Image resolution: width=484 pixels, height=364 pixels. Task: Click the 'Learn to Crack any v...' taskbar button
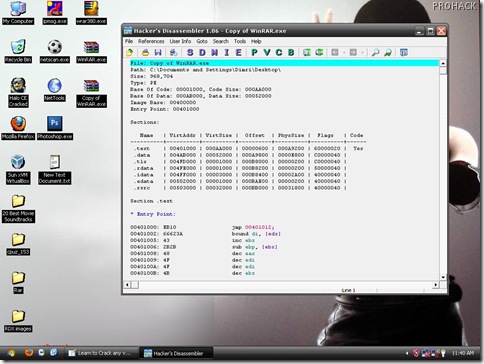(x=101, y=353)
